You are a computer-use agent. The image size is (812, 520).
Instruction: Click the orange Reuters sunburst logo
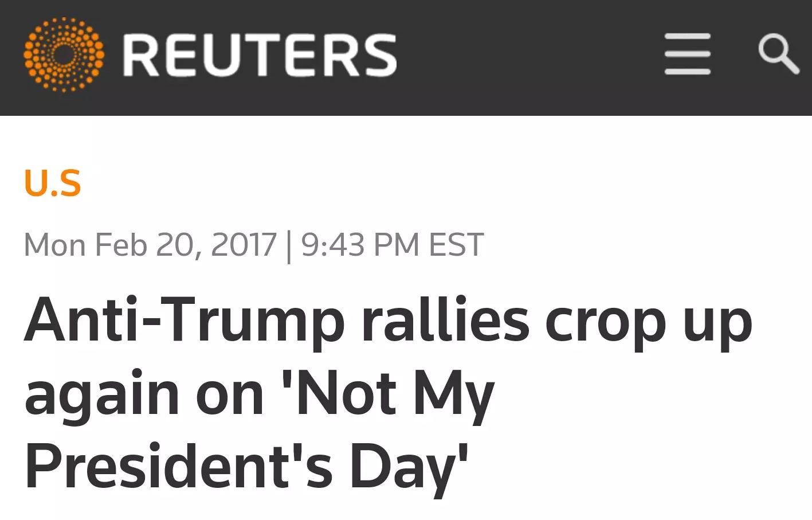click(x=64, y=55)
